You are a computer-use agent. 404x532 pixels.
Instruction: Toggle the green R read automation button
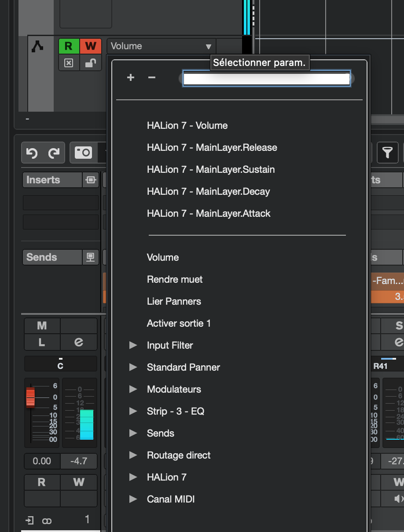(69, 46)
